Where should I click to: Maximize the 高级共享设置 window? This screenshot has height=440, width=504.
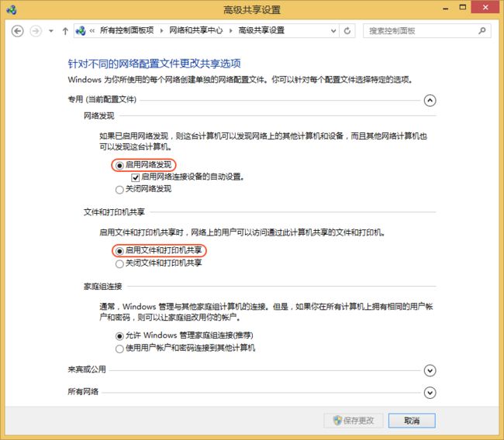tap(463, 8)
